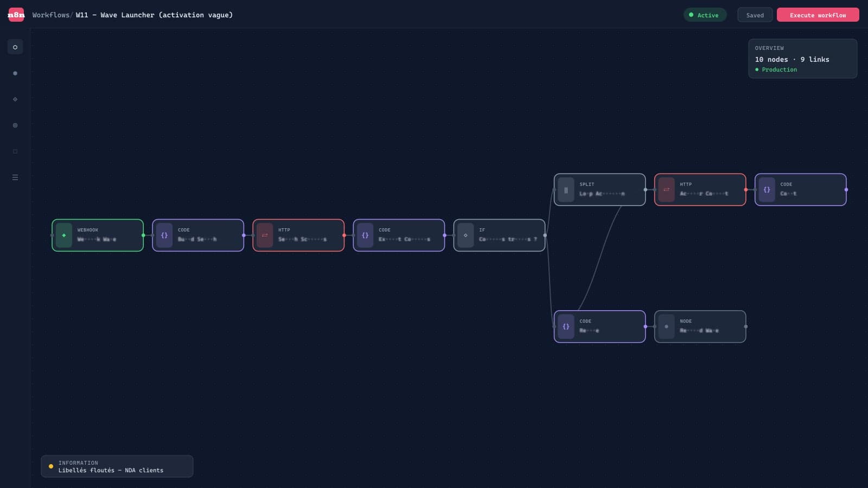The height and width of the screenshot is (488, 868).
Task: Click the gray icon on the NODE block
Action: click(666, 326)
